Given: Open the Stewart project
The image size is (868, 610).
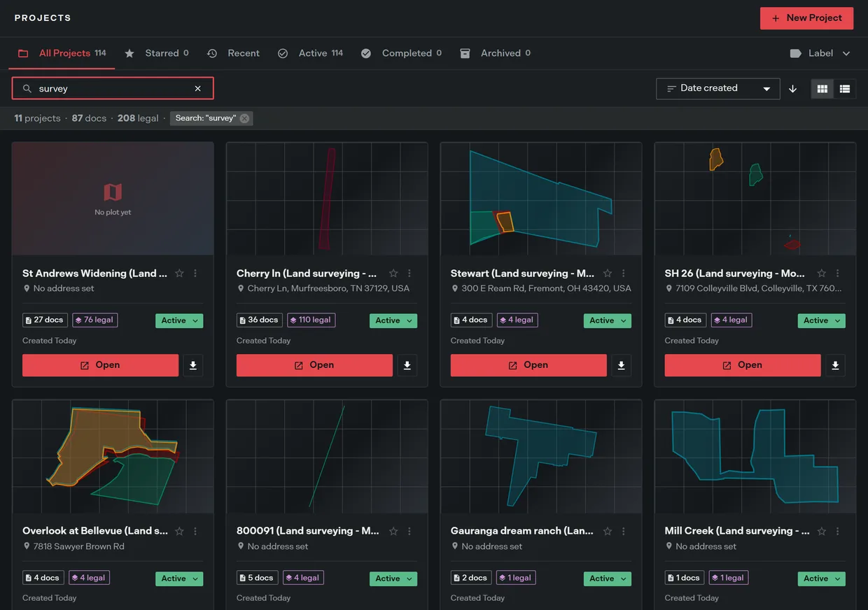Looking at the screenshot, I should (x=528, y=365).
